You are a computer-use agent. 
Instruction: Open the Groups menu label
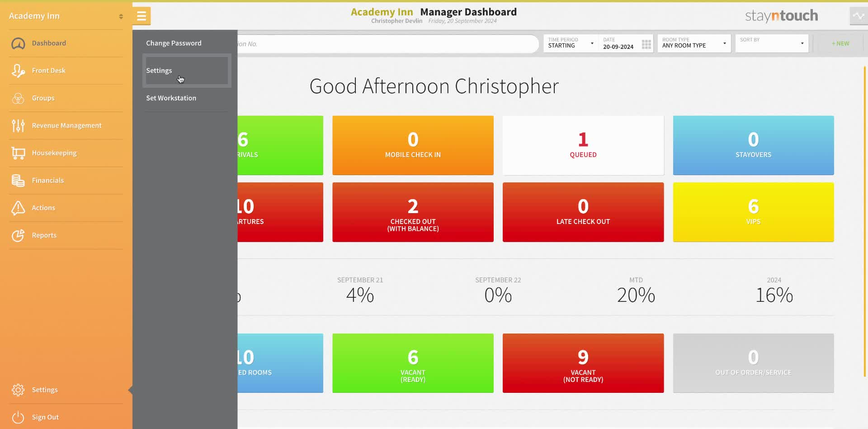pyautogui.click(x=43, y=98)
